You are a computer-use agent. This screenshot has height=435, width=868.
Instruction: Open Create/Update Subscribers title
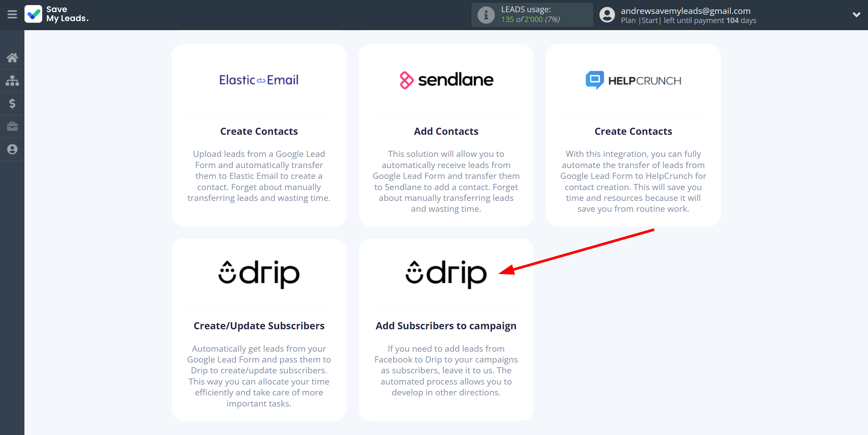[259, 326]
